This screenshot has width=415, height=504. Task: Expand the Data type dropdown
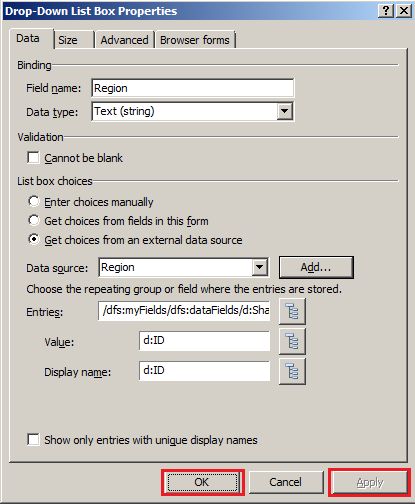pos(285,111)
